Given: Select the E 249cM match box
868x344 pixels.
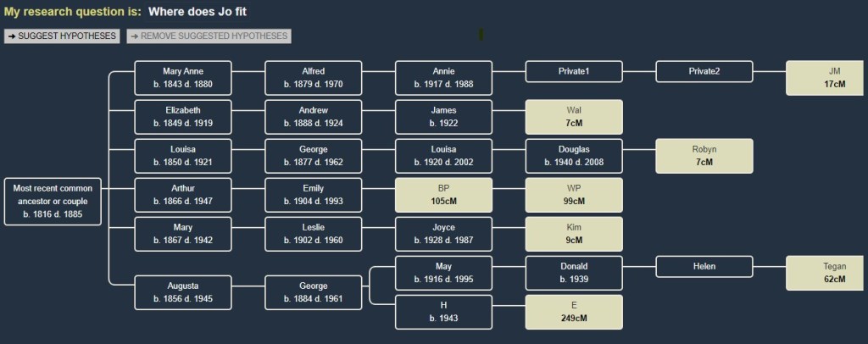Looking at the screenshot, I should point(574,312).
